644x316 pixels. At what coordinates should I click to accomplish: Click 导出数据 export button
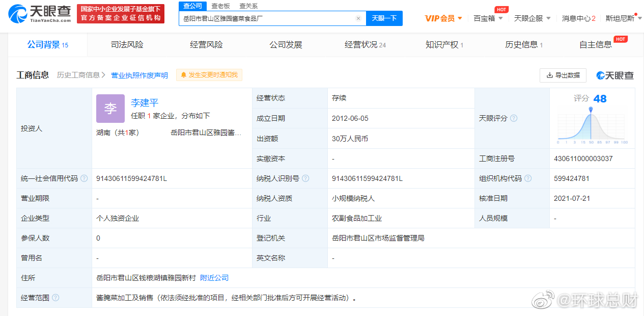pos(563,75)
